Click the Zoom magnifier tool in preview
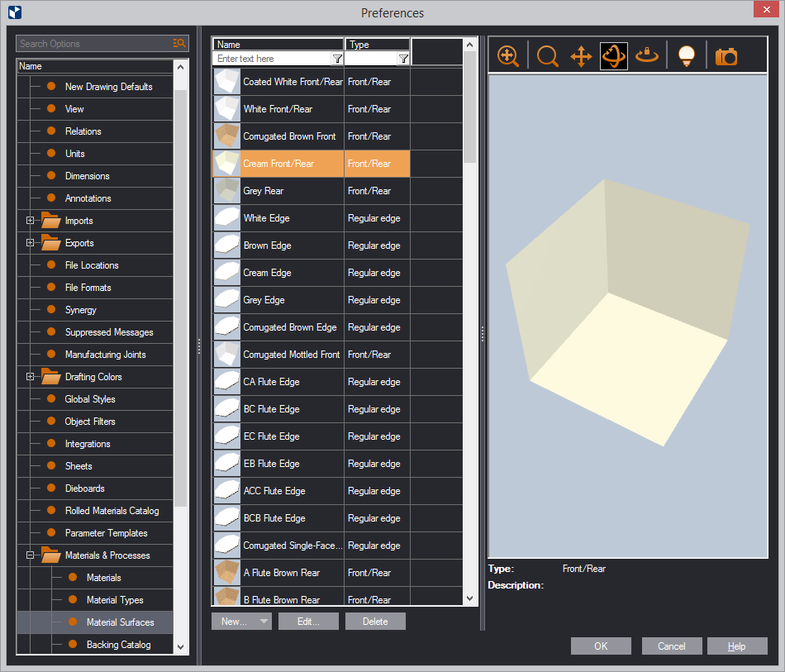The height and width of the screenshot is (672, 785). [547, 55]
